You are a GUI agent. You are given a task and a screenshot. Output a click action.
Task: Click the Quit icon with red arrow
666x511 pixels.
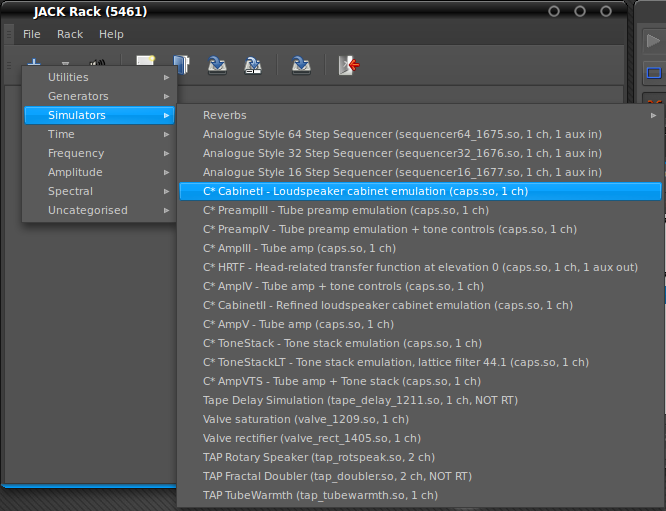coord(349,65)
